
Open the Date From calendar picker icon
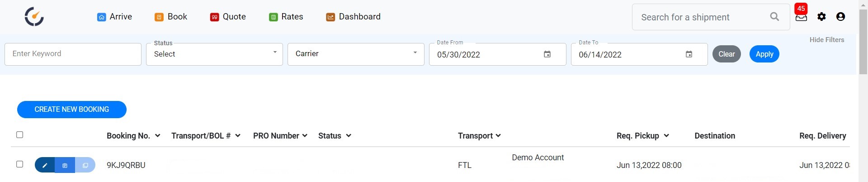[x=547, y=54]
